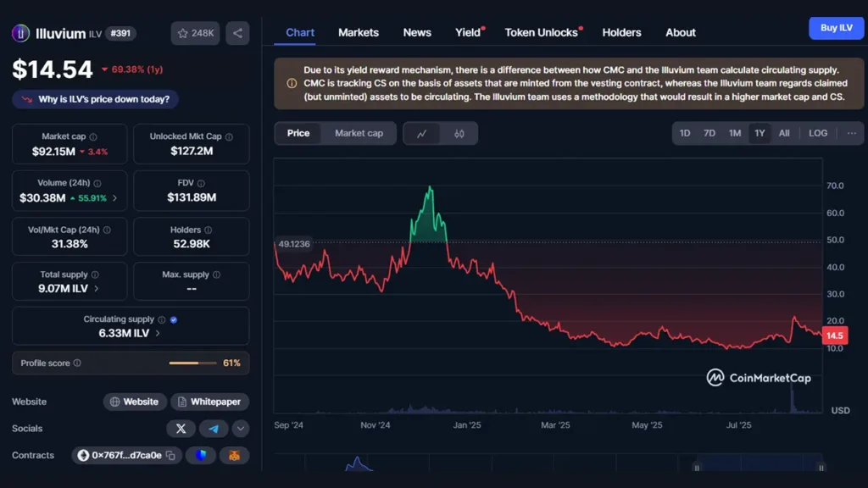The height and width of the screenshot is (488, 868).
Task: Add ILV to watchlist via star button
Action: click(x=196, y=33)
